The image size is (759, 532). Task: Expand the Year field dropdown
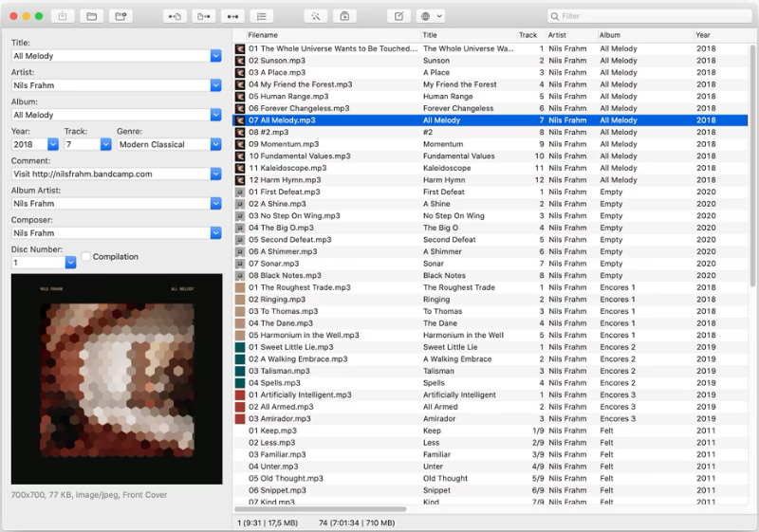point(53,144)
